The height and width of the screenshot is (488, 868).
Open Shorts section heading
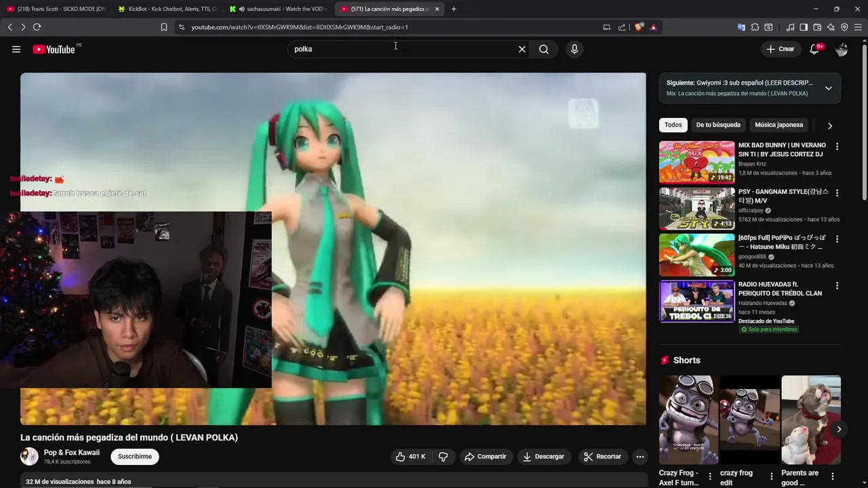686,361
